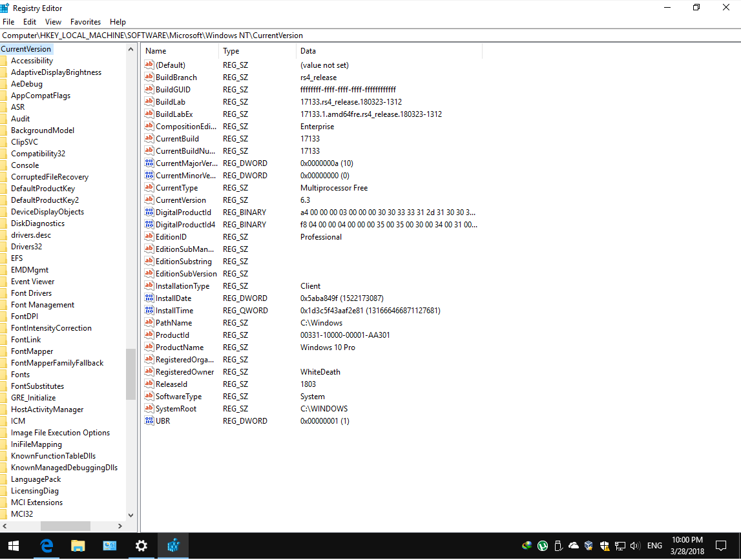Click the volume speaker tray icon
Screen dimensions: 741x560
(635, 546)
